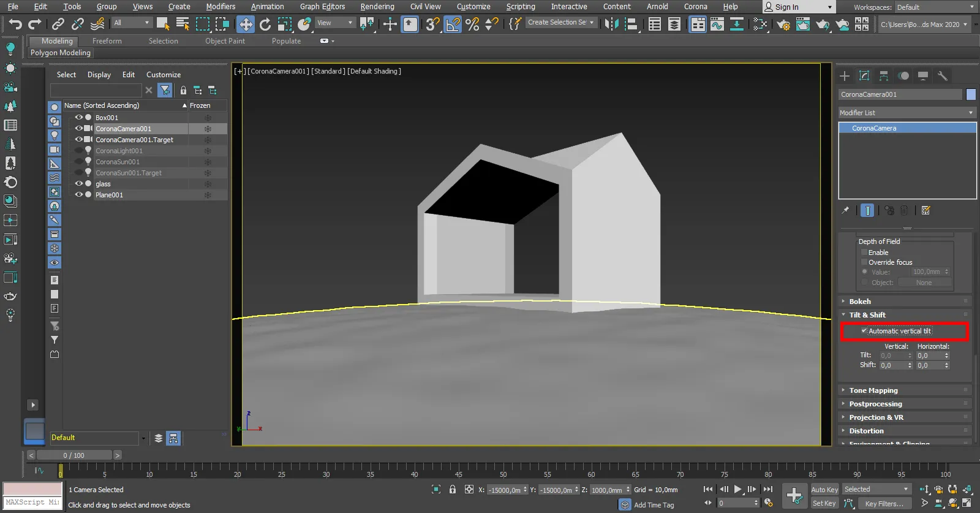Uncheck Automatic vertical tilt
This screenshot has width=980, height=513.
[864, 331]
